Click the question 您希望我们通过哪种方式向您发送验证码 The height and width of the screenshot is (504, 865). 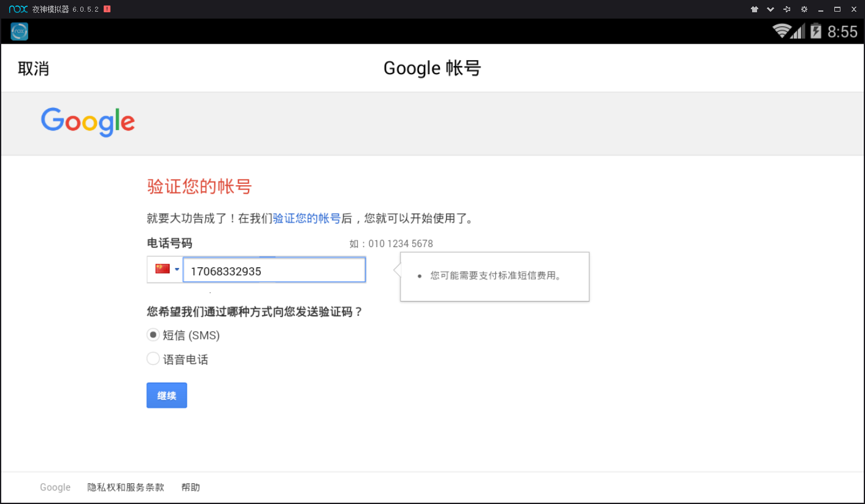[x=255, y=312]
